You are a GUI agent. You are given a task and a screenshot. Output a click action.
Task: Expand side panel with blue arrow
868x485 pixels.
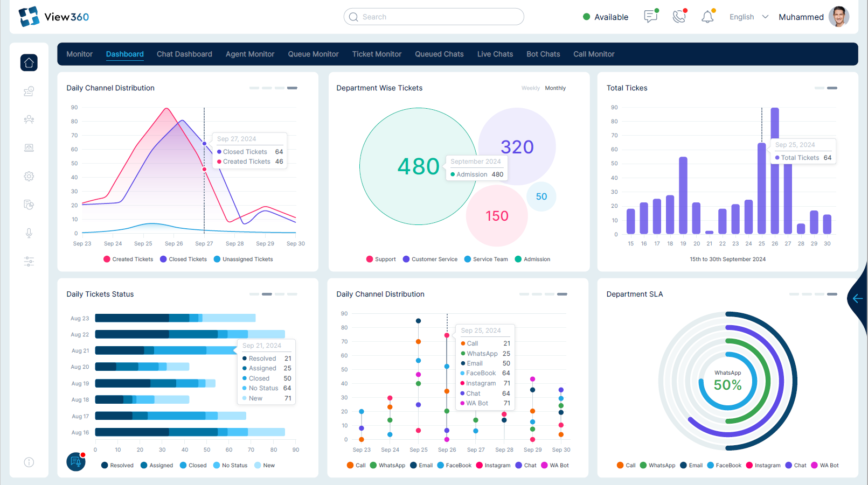point(858,298)
